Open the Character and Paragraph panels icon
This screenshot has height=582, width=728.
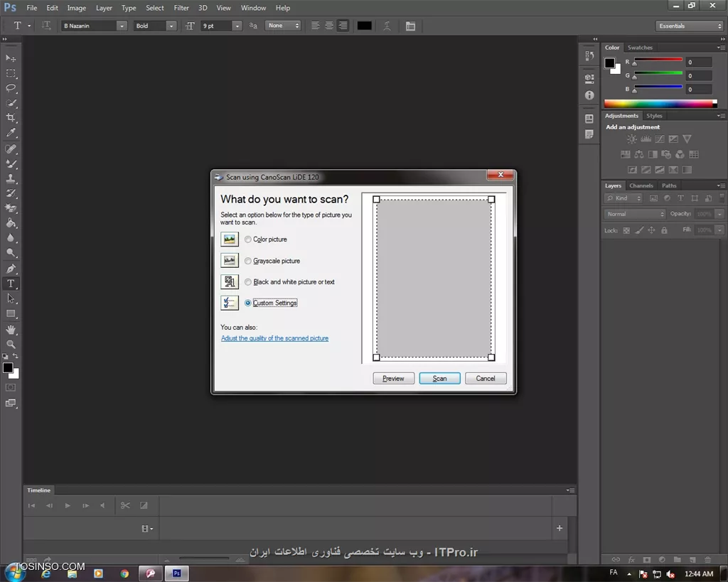410,26
